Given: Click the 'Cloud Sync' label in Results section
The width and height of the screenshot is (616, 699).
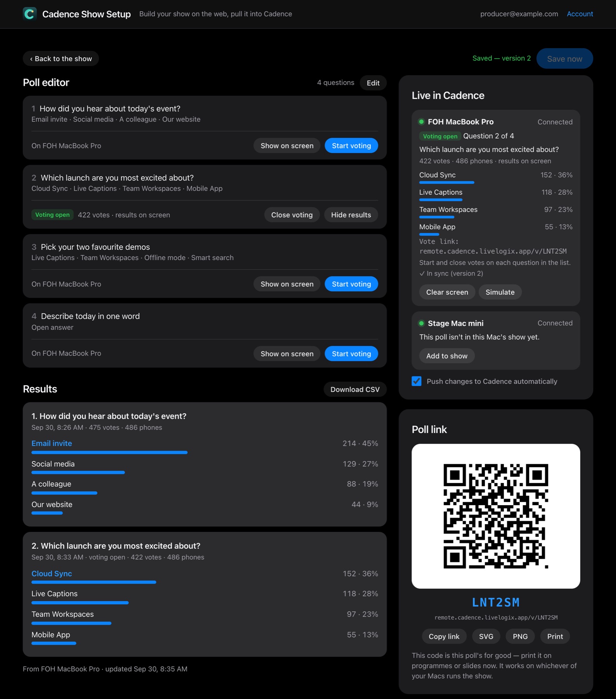Looking at the screenshot, I should click(x=52, y=574).
